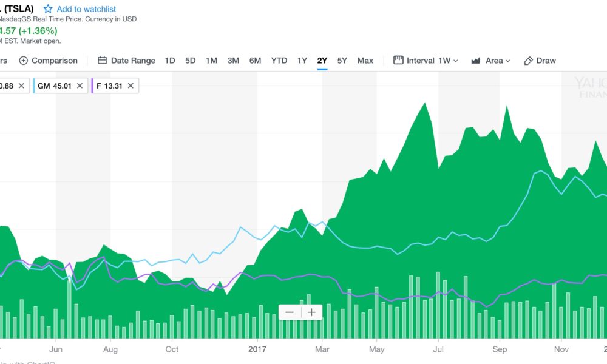Select the 1M range

coord(211,61)
